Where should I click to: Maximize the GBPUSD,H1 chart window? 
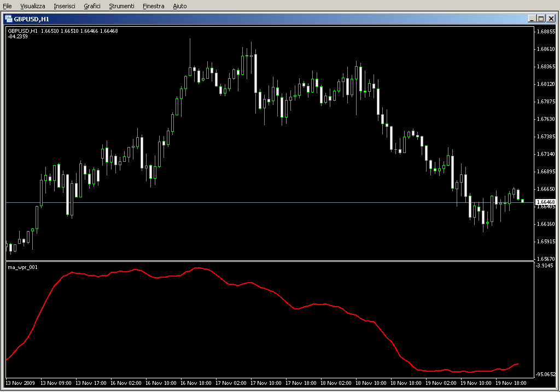coord(541,19)
